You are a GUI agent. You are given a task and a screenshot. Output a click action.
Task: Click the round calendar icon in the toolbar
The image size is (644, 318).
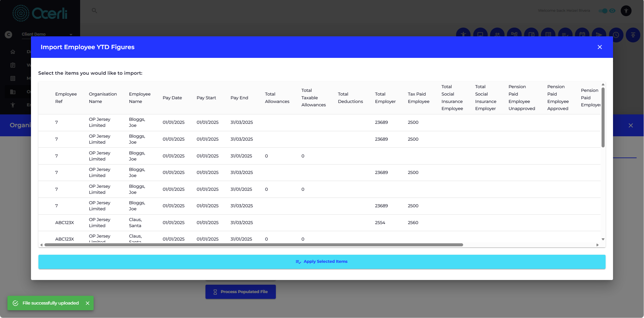pyautogui.click(x=582, y=33)
